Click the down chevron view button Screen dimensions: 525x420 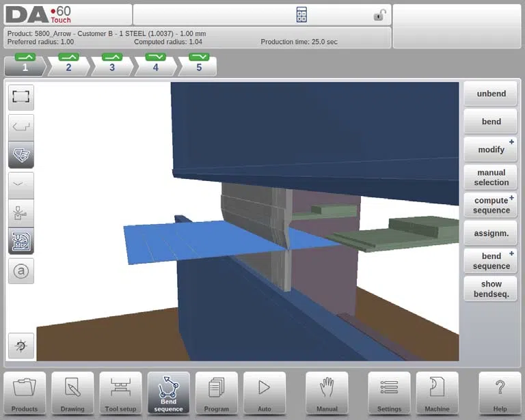pyautogui.click(x=21, y=185)
